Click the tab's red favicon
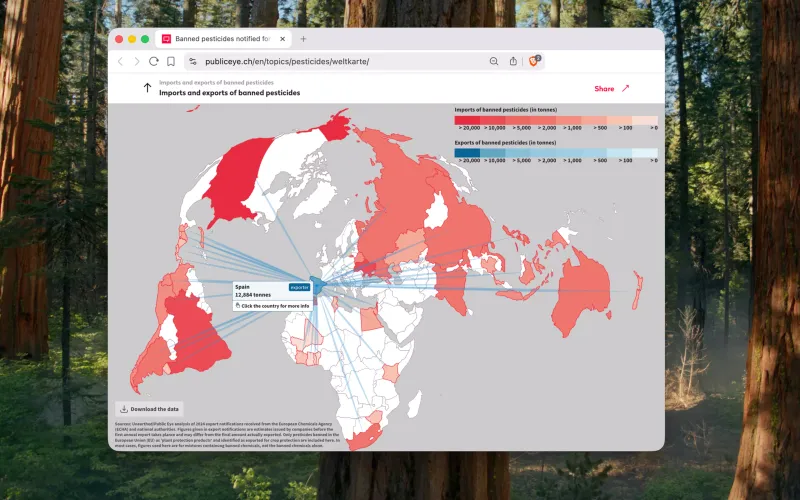This screenshot has height=500, width=800. tap(166, 39)
